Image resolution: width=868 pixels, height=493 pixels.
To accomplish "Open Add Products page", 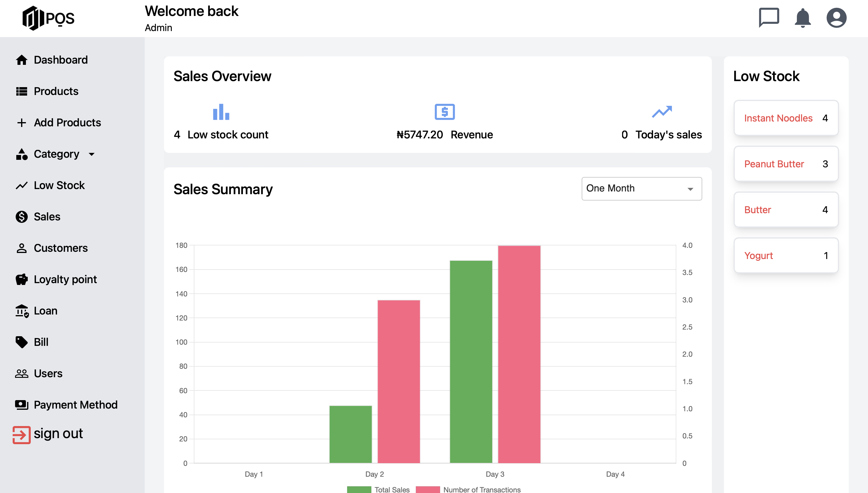I will [67, 123].
